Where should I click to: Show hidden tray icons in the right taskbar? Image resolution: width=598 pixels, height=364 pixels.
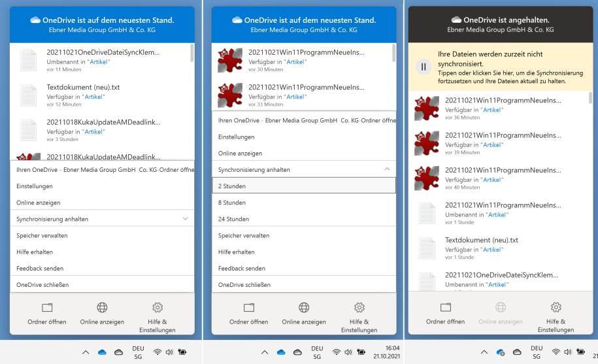click(x=484, y=352)
